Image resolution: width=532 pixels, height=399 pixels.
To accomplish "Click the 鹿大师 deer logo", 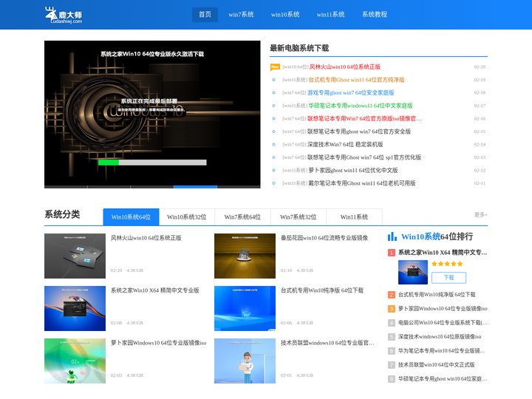I will [x=64, y=16].
